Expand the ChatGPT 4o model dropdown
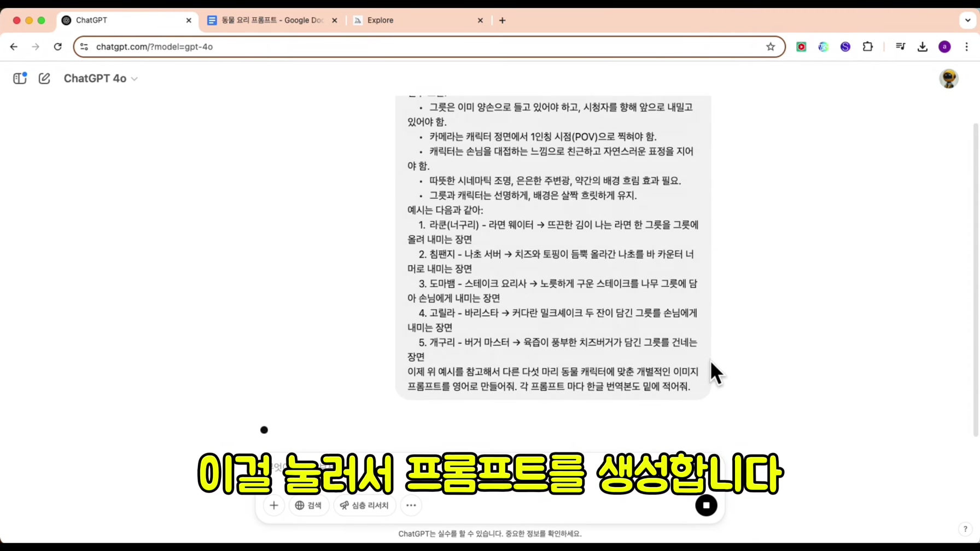 (x=101, y=78)
